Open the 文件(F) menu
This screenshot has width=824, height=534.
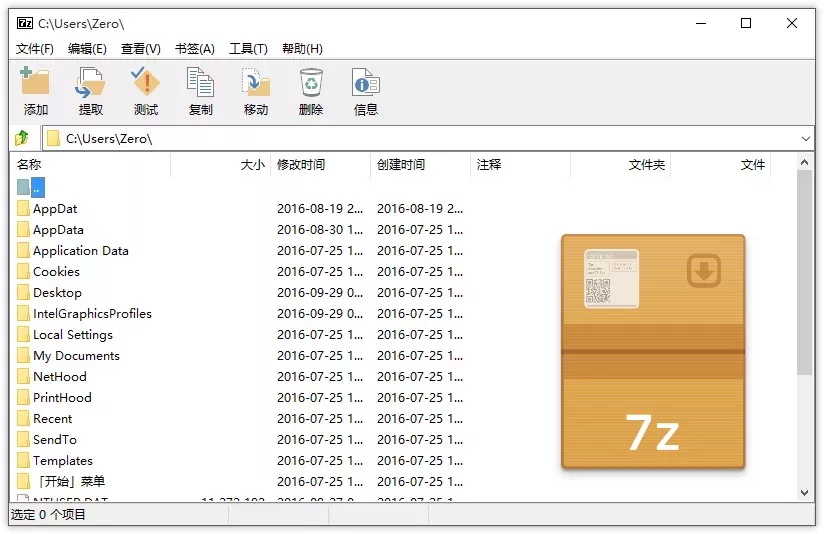tap(35, 48)
